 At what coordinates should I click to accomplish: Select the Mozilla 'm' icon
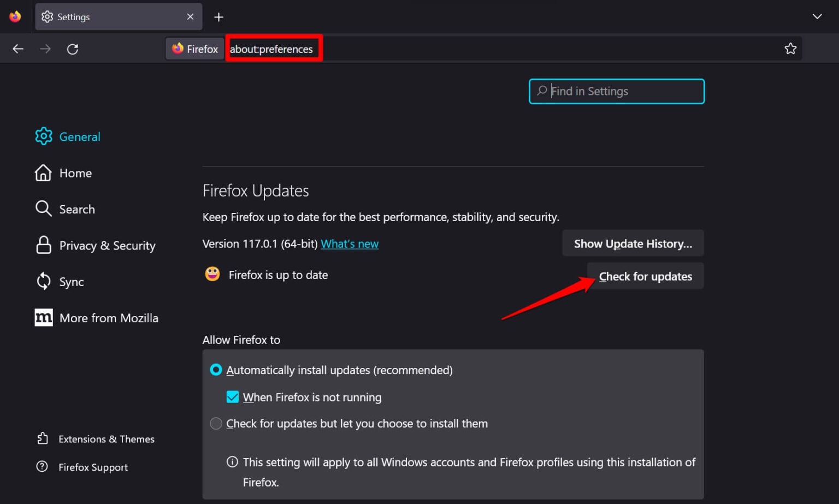43,317
